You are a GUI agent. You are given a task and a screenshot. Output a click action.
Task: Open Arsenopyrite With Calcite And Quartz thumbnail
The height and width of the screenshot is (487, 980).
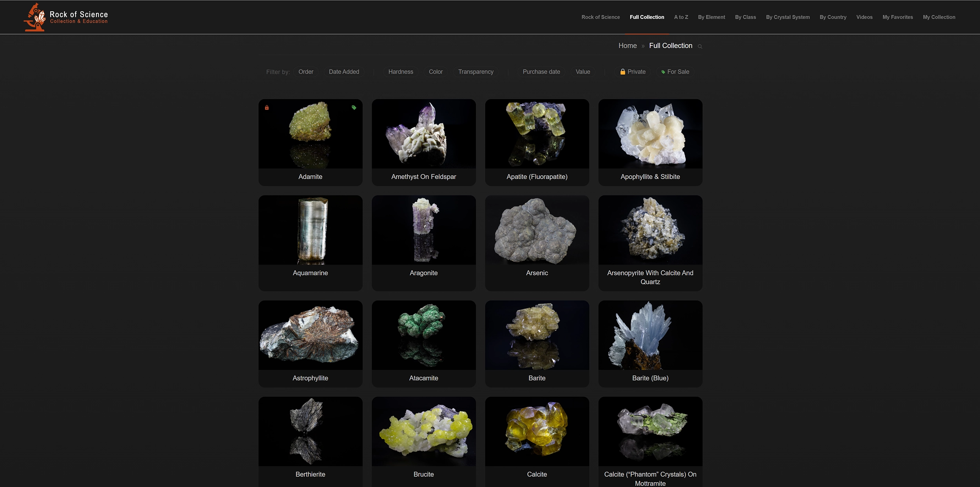pos(650,230)
